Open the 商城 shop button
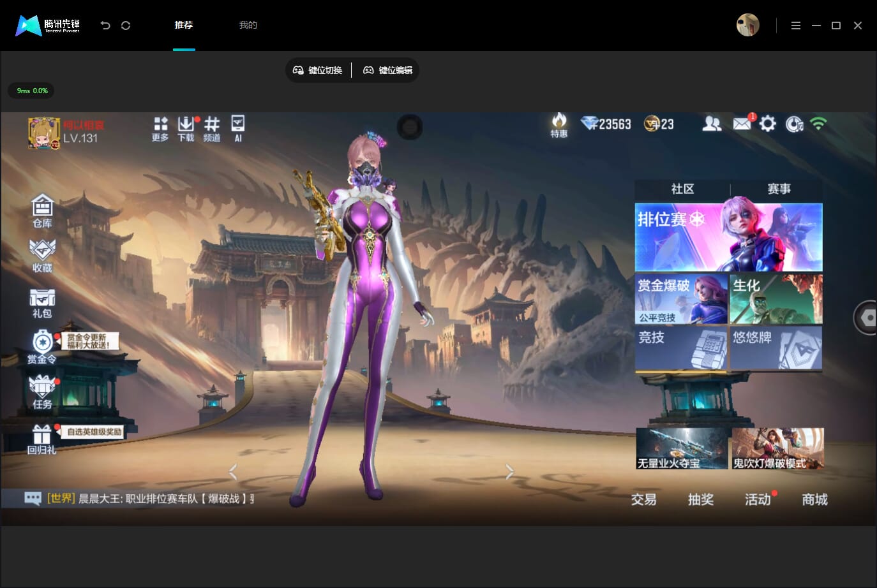 pos(814,499)
